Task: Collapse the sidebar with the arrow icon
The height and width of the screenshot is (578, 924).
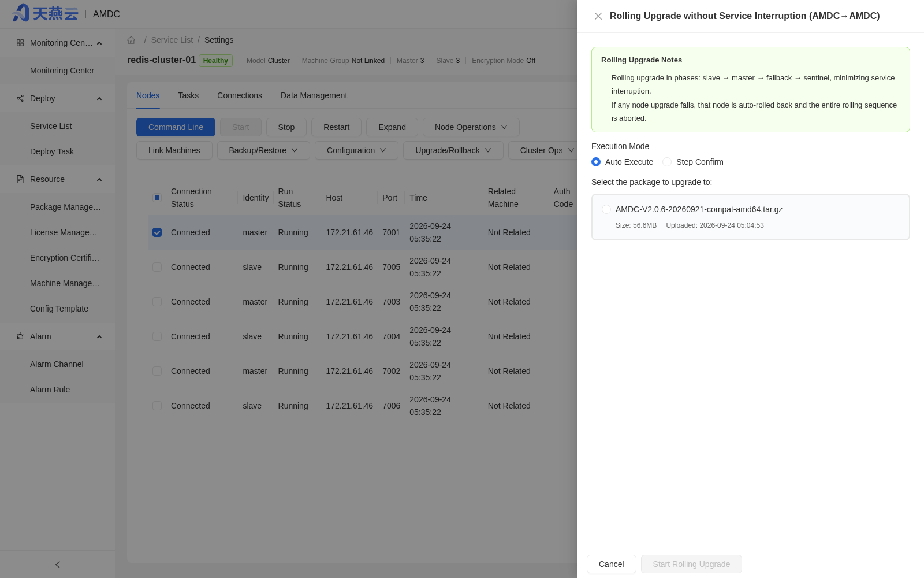Action: click(58, 565)
